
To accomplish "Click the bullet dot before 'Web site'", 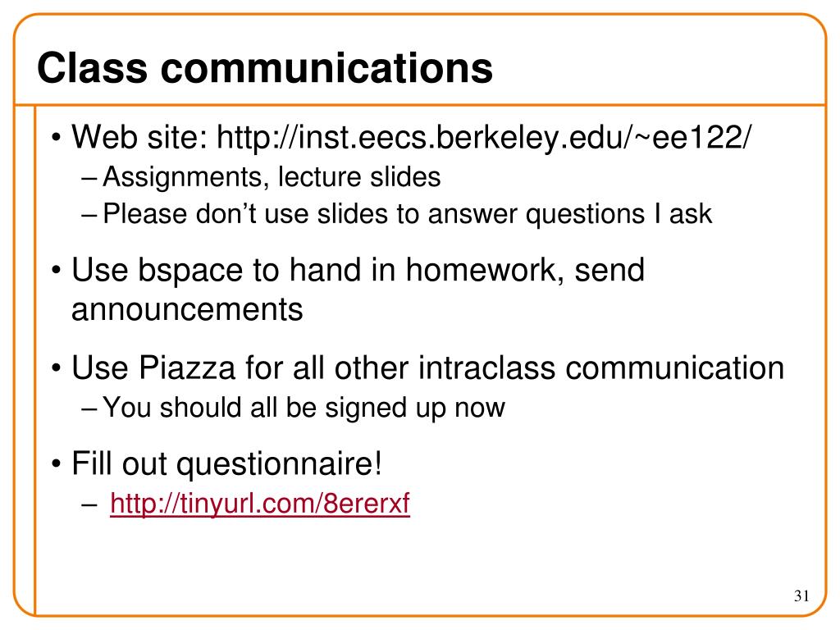I will tap(57, 138).
